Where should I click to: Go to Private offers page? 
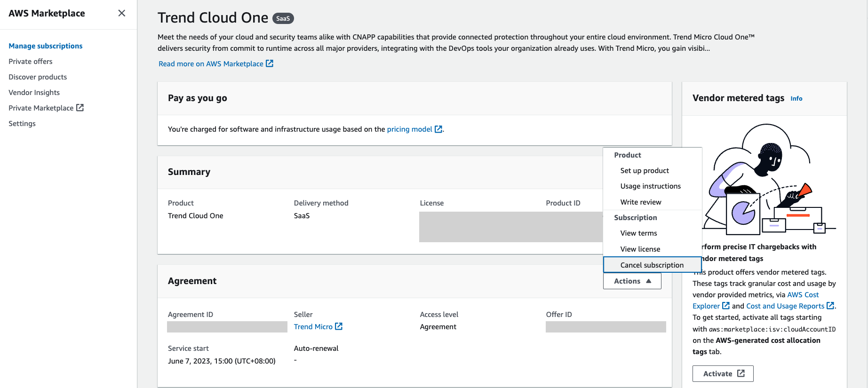pos(31,61)
